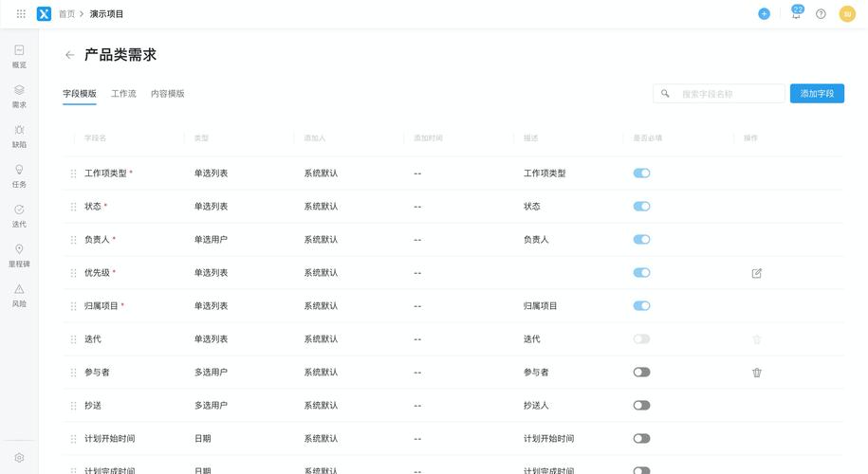
Task: Open the notifications bell icon
Action: tap(796, 13)
